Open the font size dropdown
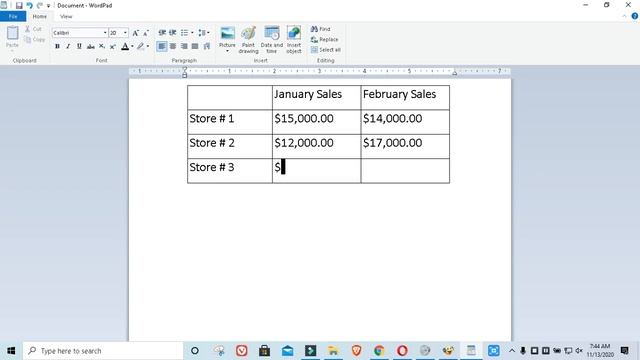Image resolution: width=640 pixels, height=360 pixels. [125, 33]
